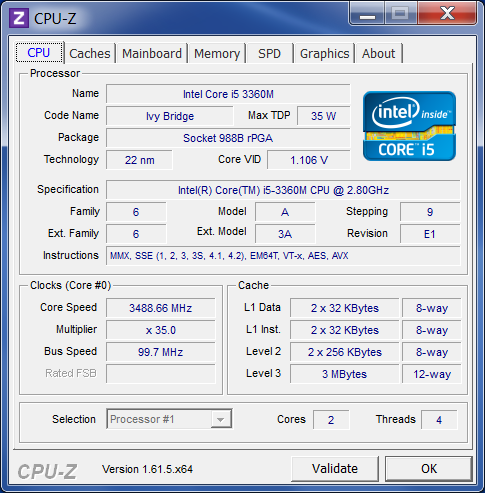
Task: Click the Clocks (Core #0) group label
Action: pos(70,285)
